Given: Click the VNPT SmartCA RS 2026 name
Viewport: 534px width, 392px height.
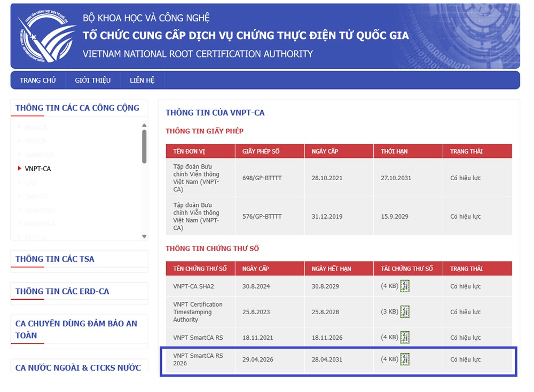Looking at the screenshot, I should pyautogui.click(x=198, y=359).
